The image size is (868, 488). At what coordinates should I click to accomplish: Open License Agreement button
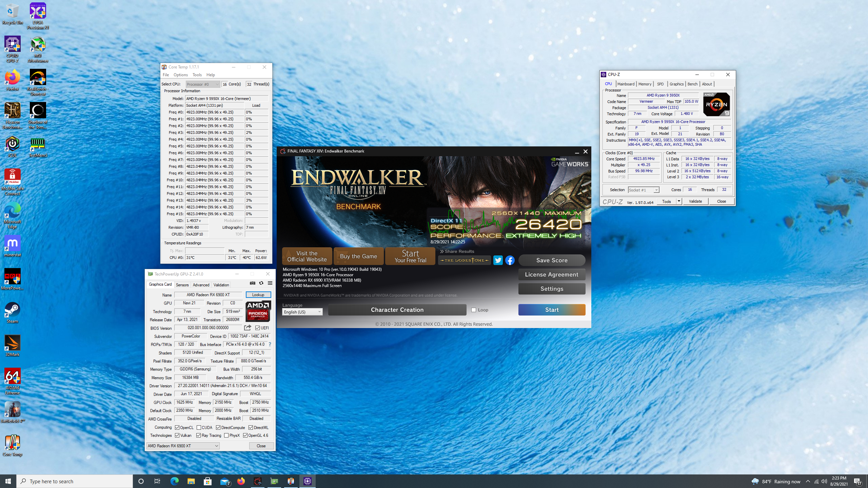coord(552,274)
